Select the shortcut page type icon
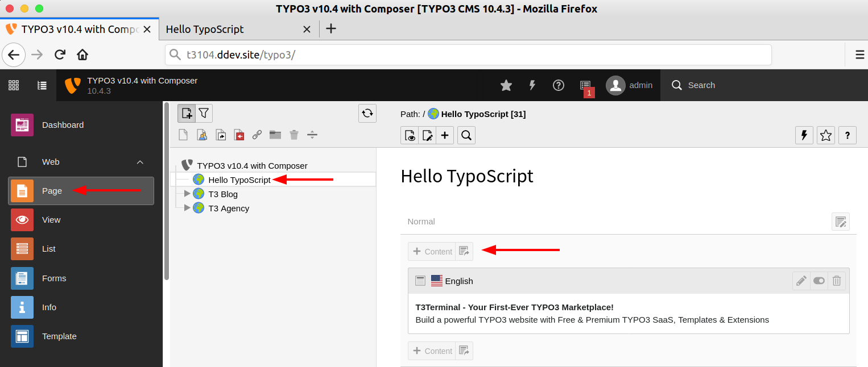The height and width of the screenshot is (367, 868). click(220, 135)
